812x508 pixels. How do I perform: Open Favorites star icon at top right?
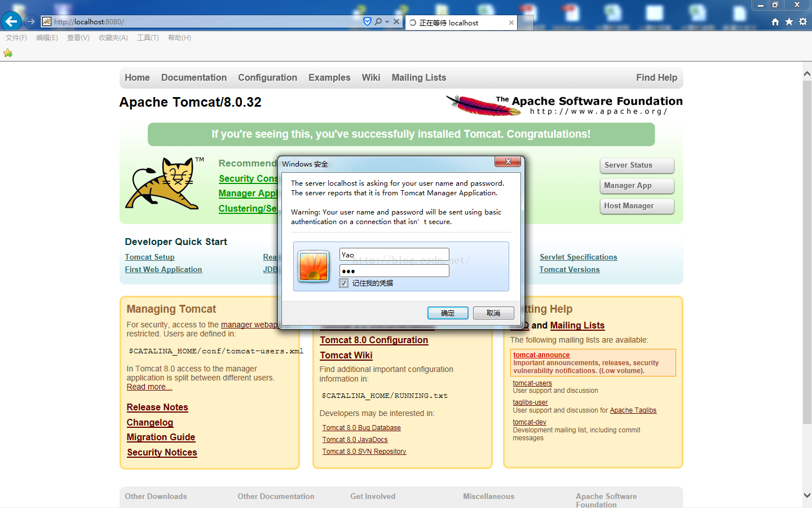pyautogui.click(x=789, y=21)
